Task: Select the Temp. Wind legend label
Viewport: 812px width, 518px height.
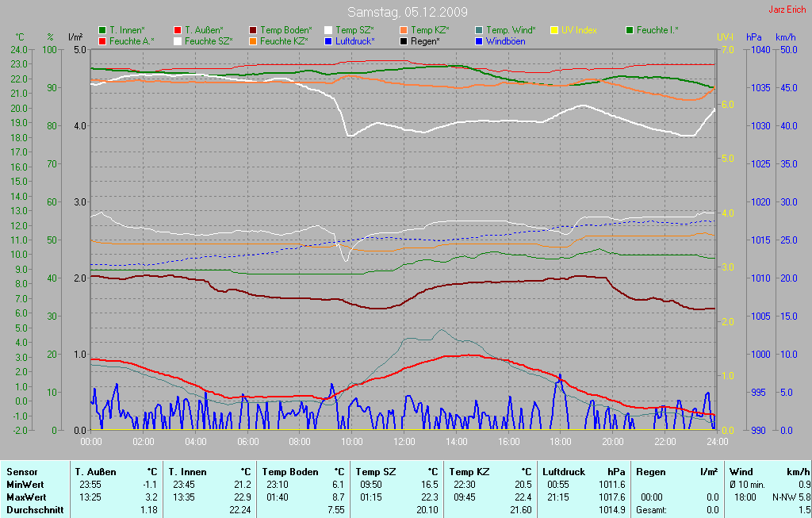Action: coord(511,30)
